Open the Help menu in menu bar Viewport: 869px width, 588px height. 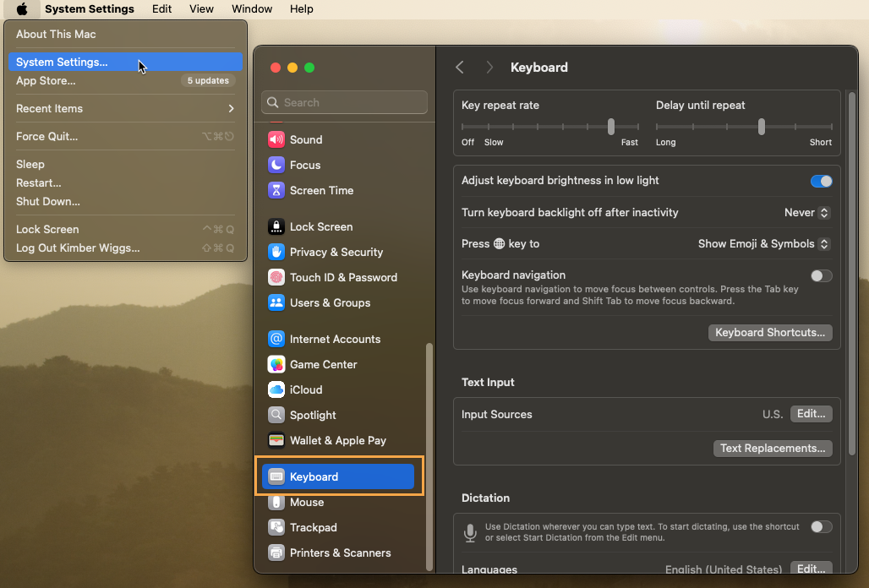(x=302, y=8)
